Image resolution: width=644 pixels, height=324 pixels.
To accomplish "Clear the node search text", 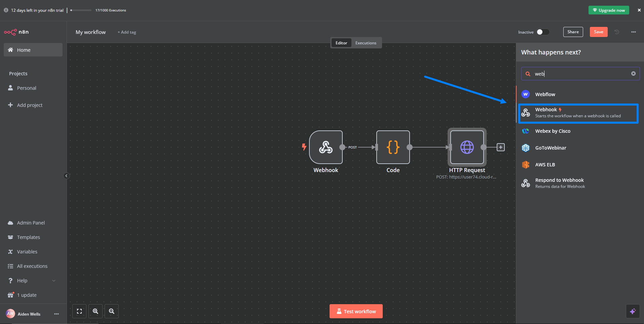I will pyautogui.click(x=633, y=74).
